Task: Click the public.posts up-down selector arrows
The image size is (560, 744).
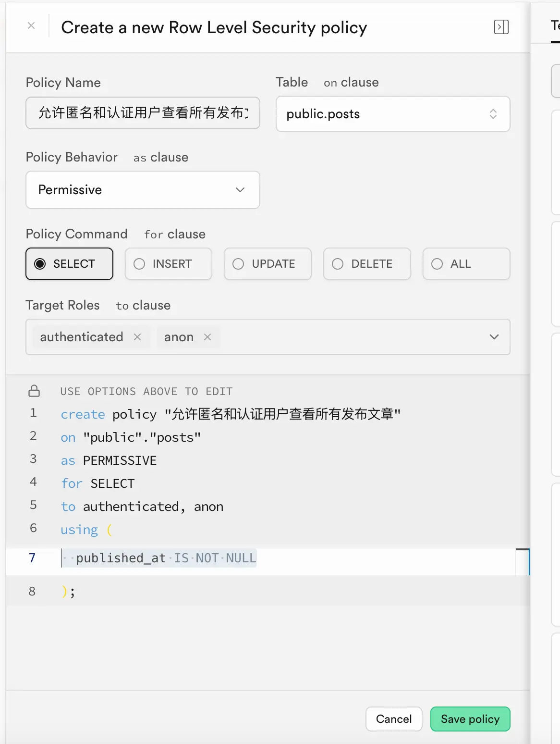Action: pyautogui.click(x=493, y=114)
